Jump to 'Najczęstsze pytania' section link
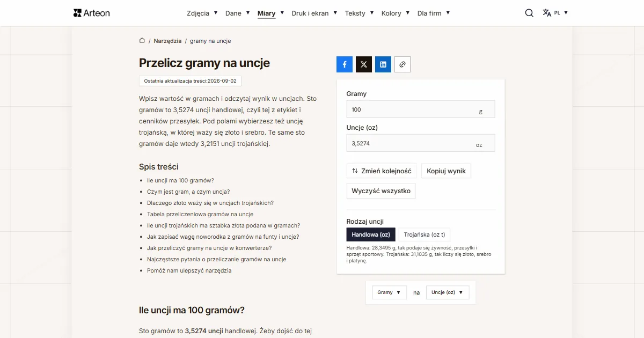 pos(217,259)
